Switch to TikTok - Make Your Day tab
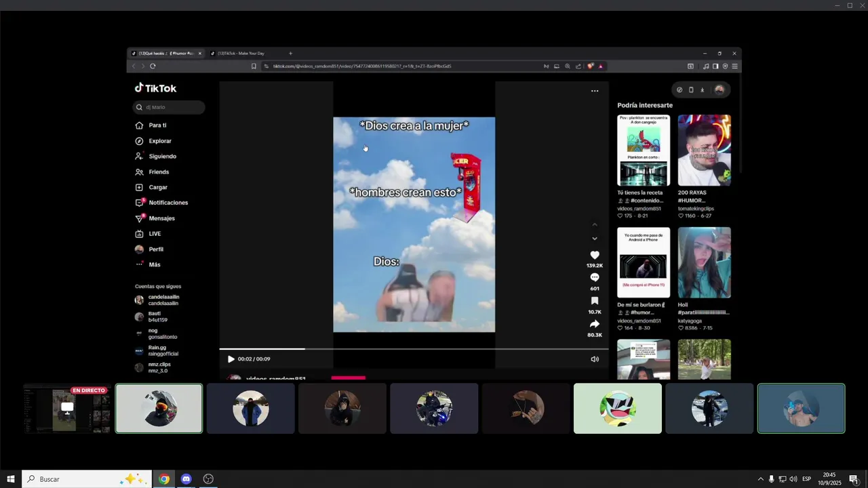This screenshot has height=488, width=868. 240,54
